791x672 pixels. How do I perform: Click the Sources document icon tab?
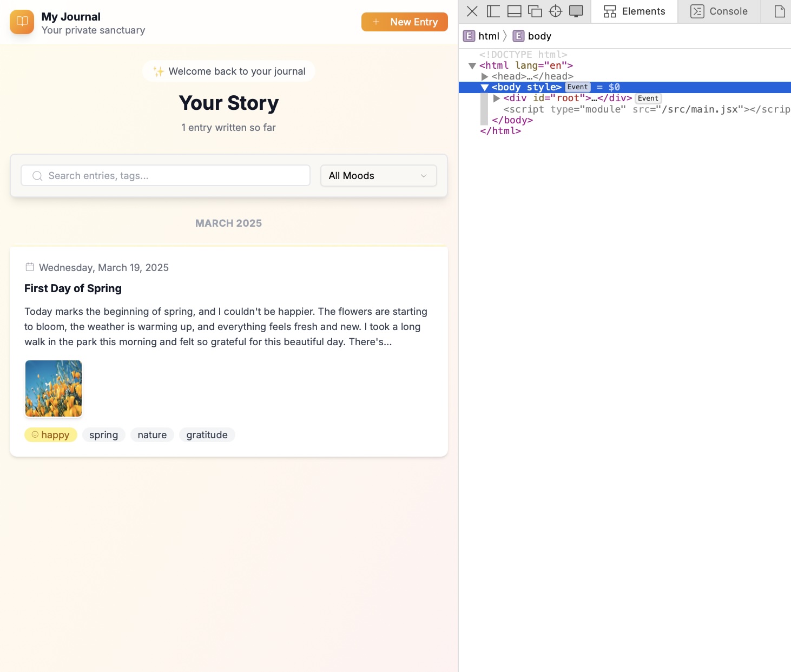[x=779, y=11]
